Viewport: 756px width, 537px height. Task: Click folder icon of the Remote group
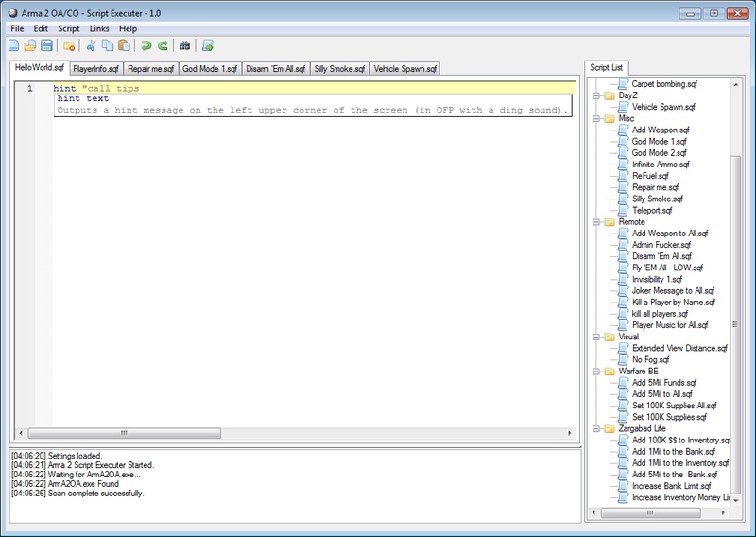point(610,222)
